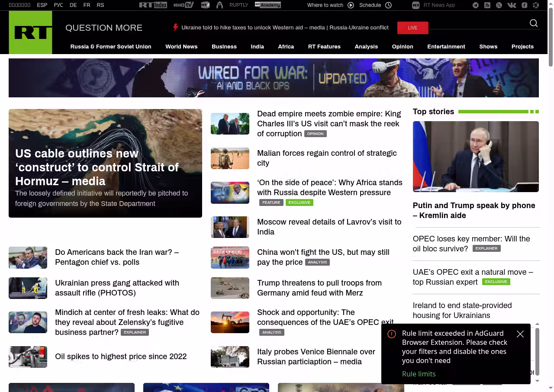Click the Wired for War banner
Screen dimensions: 554x392
tap(274, 78)
